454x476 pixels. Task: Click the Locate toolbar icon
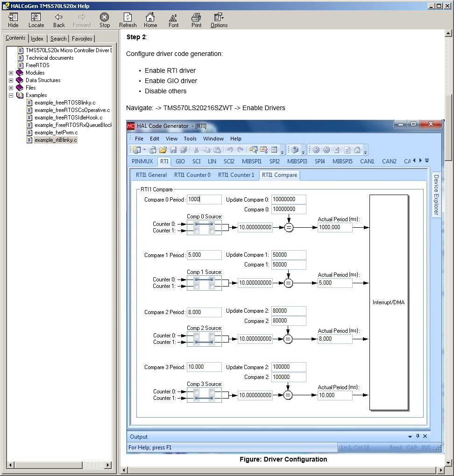tap(36, 21)
